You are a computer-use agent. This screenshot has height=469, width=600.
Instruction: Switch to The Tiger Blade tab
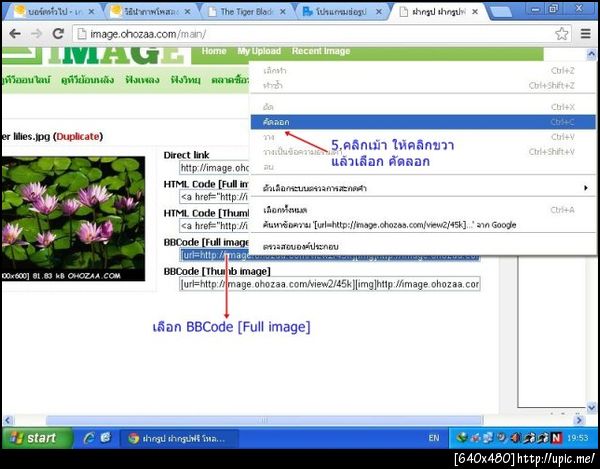pos(248,12)
